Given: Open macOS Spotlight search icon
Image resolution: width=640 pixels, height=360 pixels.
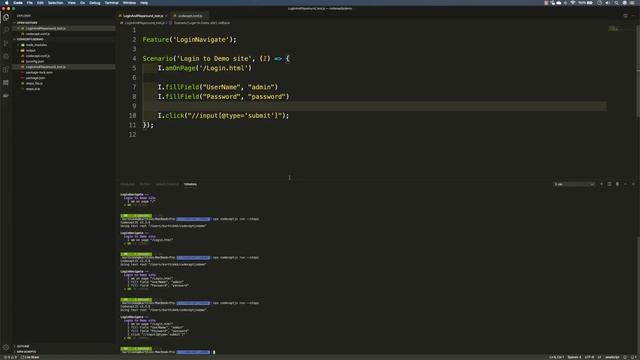Looking at the screenshot, I should tap(616, 3).
